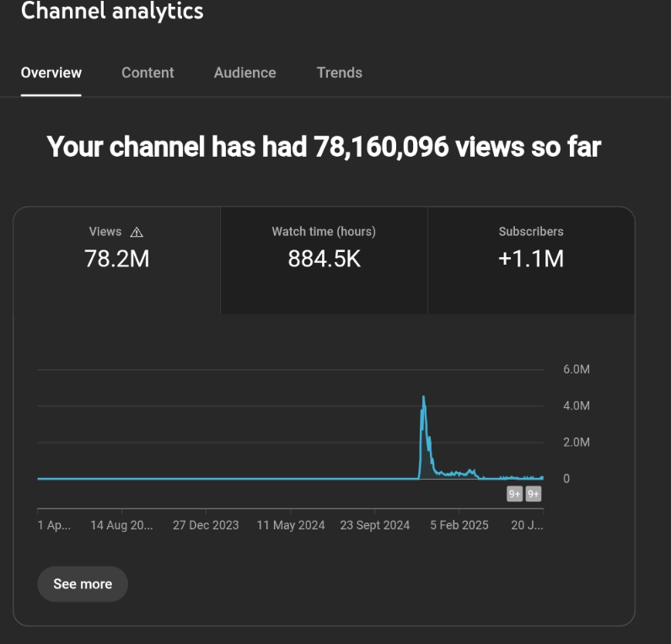The height and width of the screenshot is (644, 671).
Task: Click the last 9+ video marker badge
Action: pyautogui.click(x=534, y=494)
